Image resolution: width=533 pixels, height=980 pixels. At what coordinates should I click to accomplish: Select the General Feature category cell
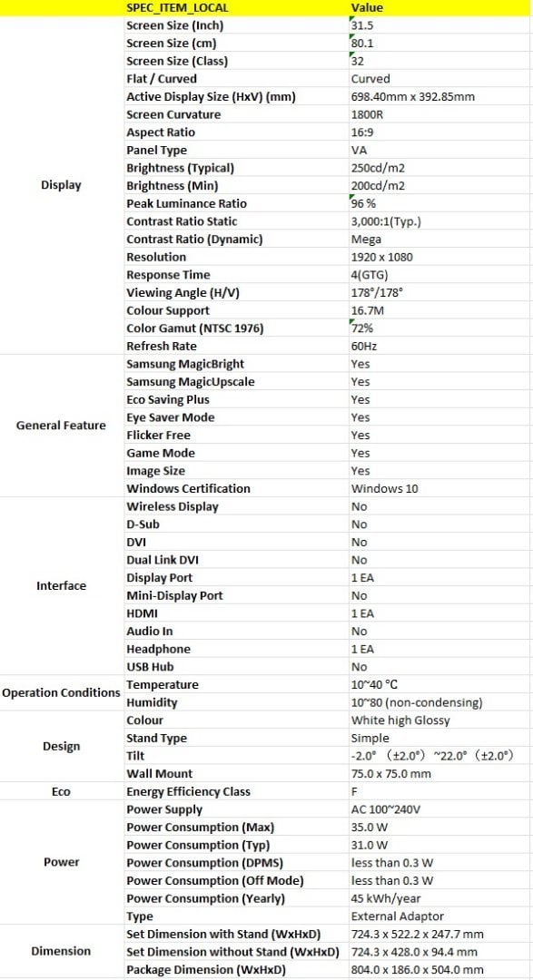[62, 426]
